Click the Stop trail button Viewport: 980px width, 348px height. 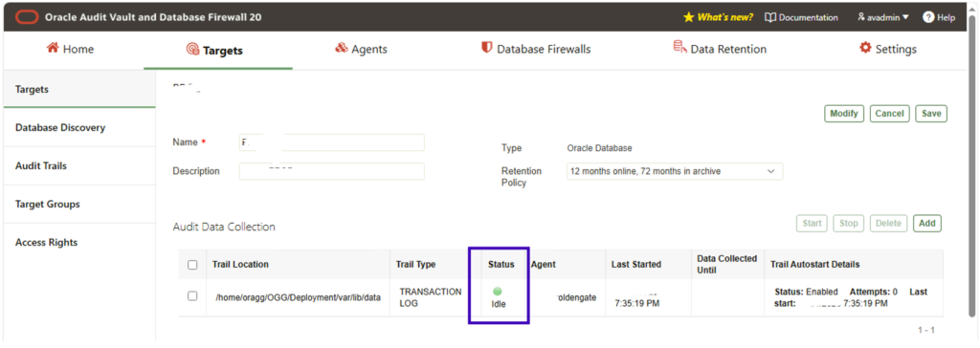click(848, 223)
